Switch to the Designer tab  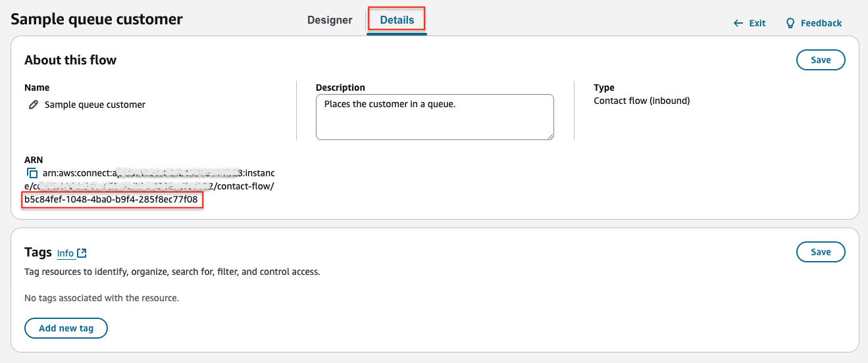(330, 20)
